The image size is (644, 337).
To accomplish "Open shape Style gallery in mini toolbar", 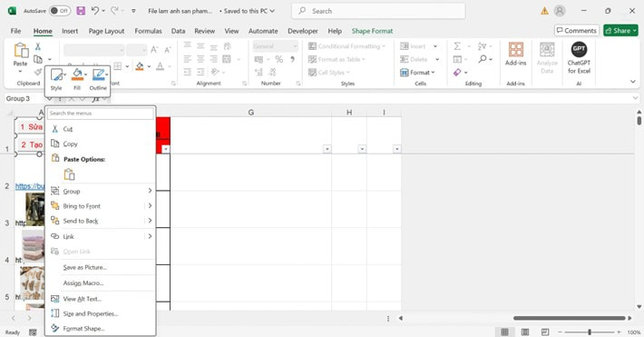I will tap(56, 79).
